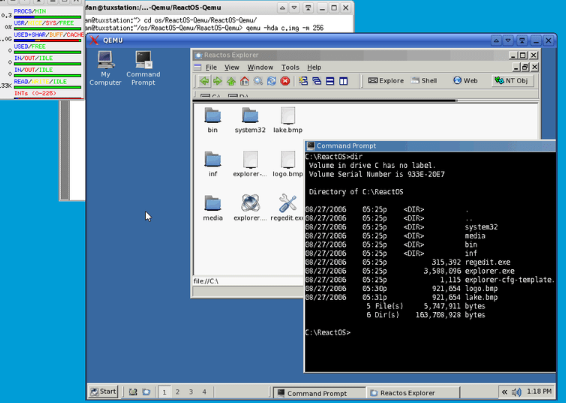566x403 pixels.
Task: Switch to virtual desktop 3
Action: 191,392
